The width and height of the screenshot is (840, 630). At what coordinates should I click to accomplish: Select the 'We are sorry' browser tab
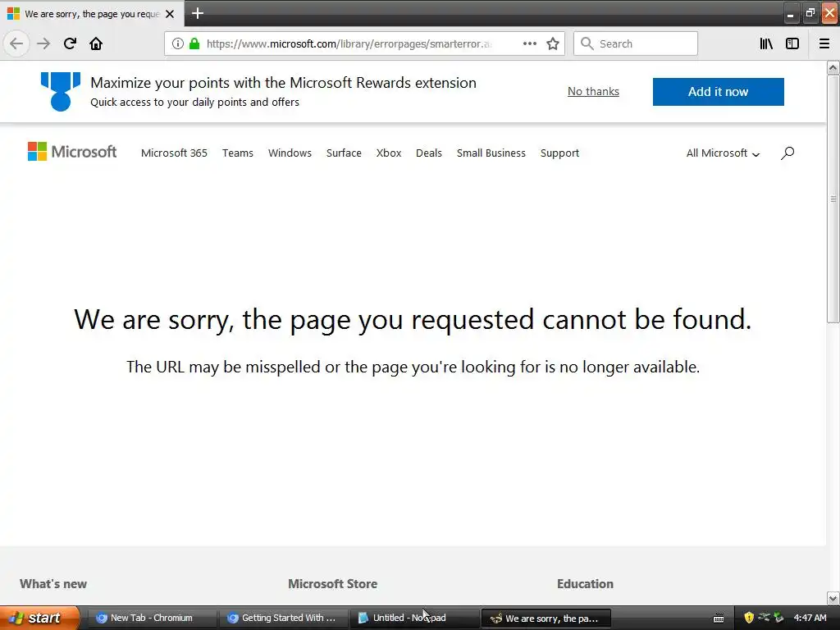(x=92, y=13)
